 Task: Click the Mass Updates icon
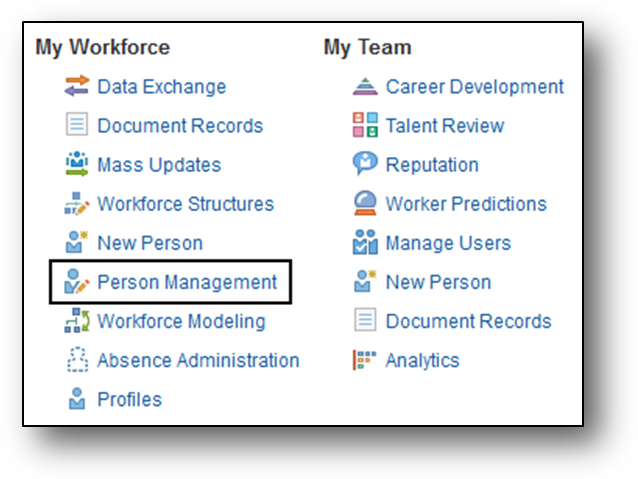(77, 165)
